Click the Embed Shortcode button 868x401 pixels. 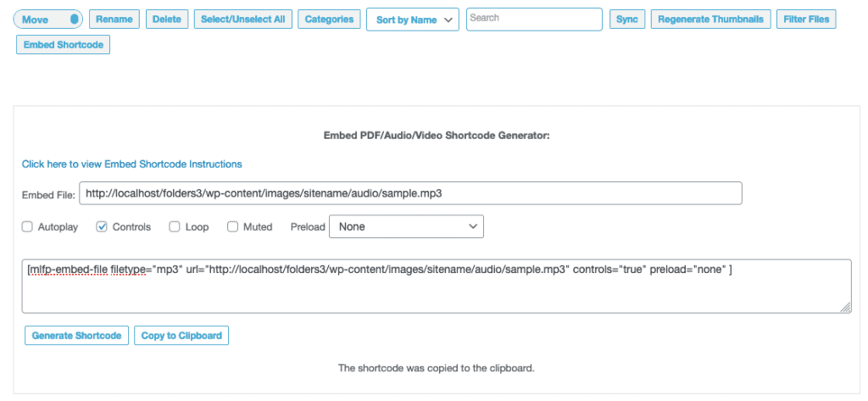pos(63,45)
